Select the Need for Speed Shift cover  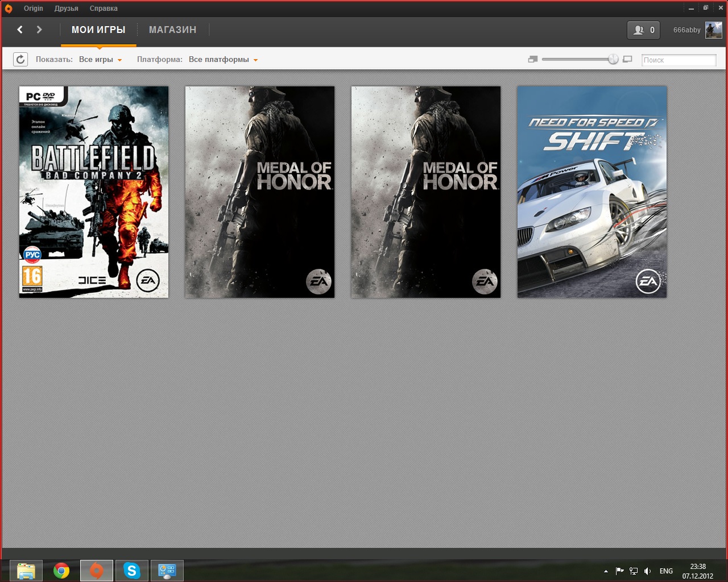[x=592, y=192]
